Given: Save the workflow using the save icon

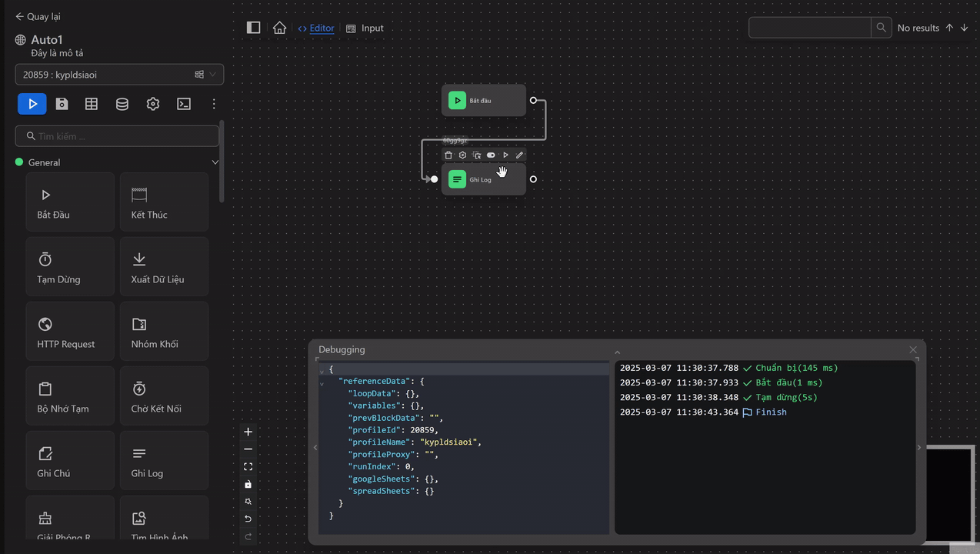Looking at the screenshot, I should 62,103.
